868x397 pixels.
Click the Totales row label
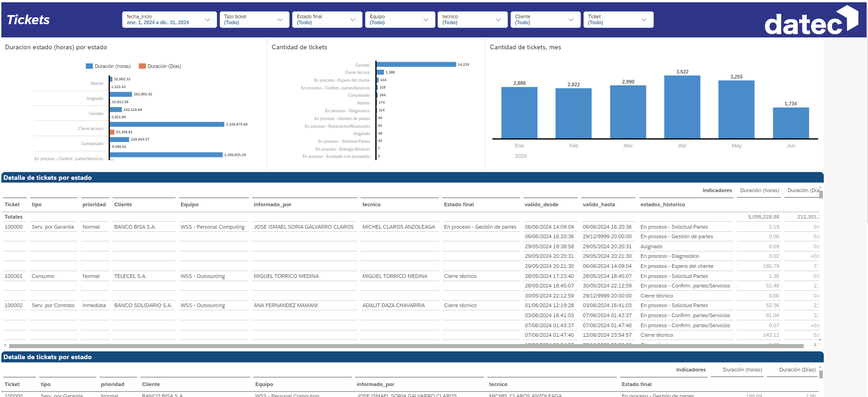point(14,217)
